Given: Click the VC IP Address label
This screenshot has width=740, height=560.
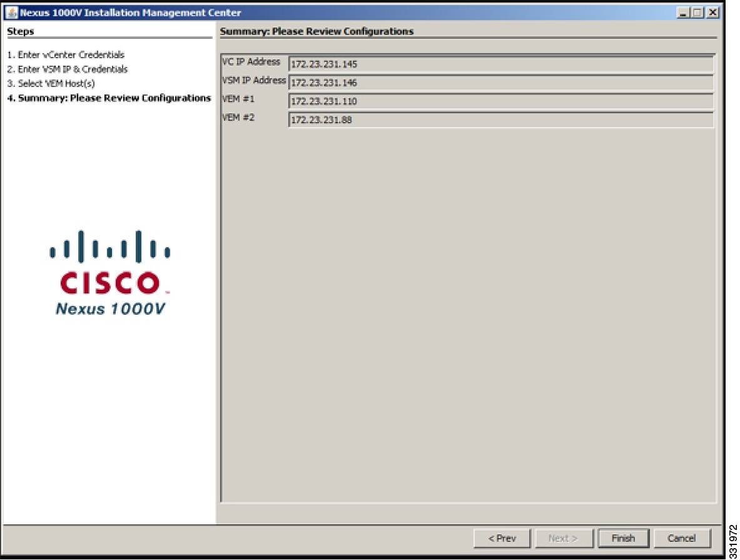Looking at the screenshot, I should pyautogui.click(x=251, y=62).
